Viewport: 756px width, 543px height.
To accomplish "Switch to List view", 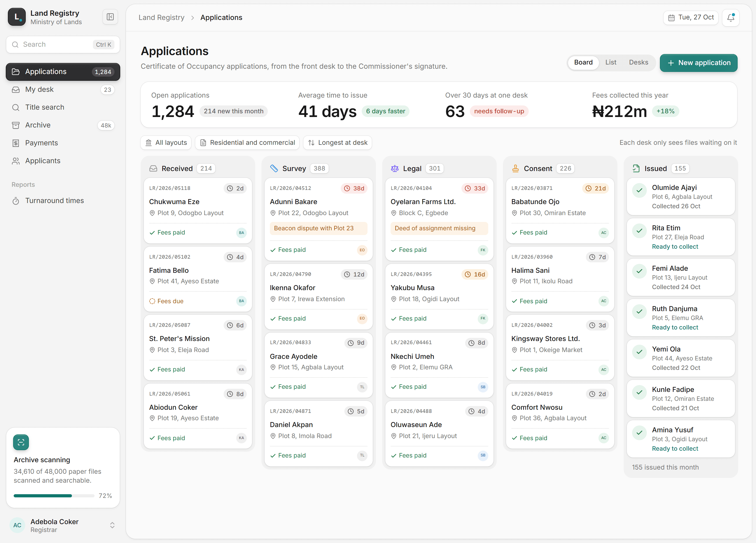I will coord(610,63).
